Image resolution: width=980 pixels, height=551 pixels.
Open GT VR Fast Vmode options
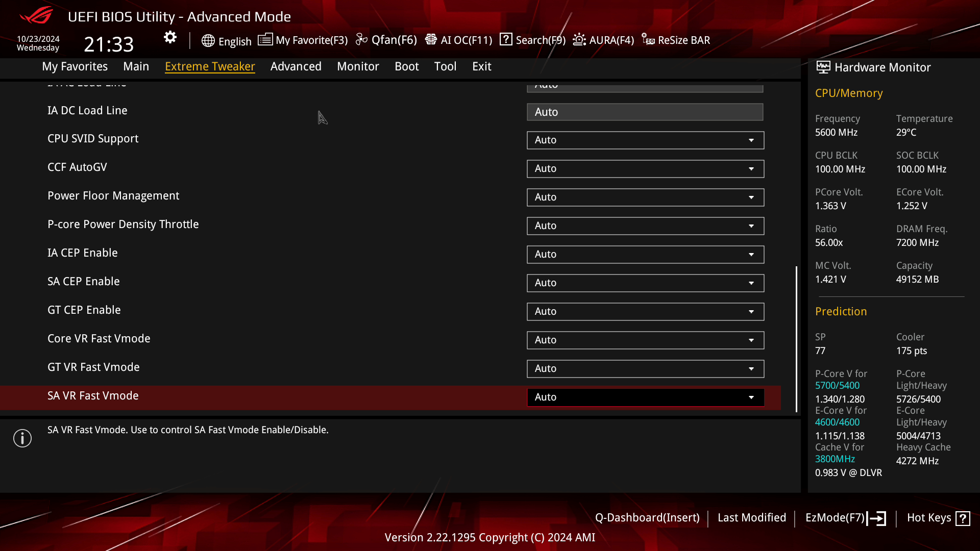pyautogui.click(x=751, y=368)
